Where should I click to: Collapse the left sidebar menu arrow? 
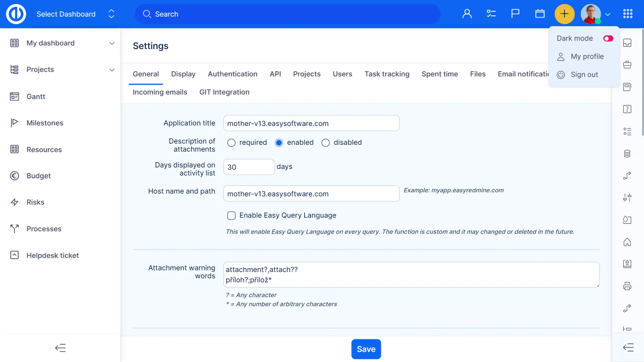pyautogui.click(x=60, y=348)
